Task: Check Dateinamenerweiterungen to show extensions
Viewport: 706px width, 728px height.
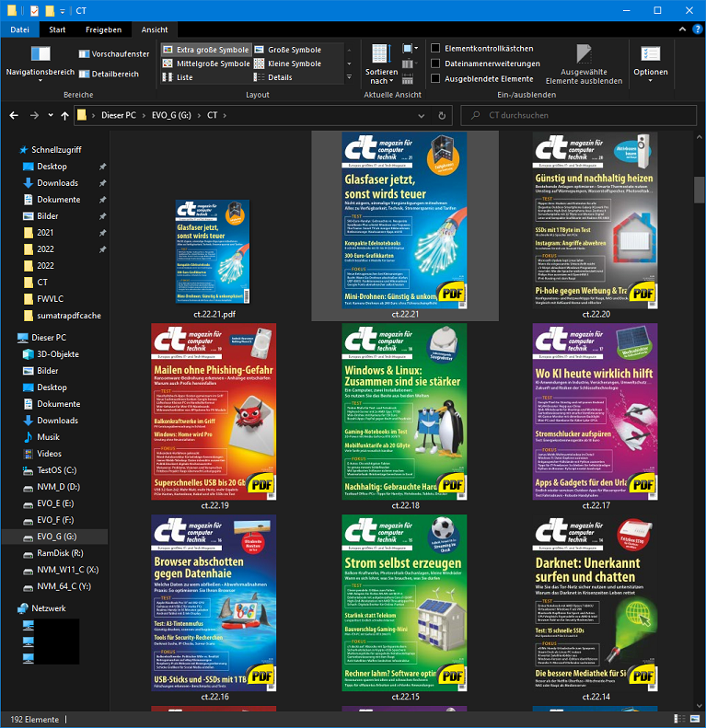Action: click(435, 64)
